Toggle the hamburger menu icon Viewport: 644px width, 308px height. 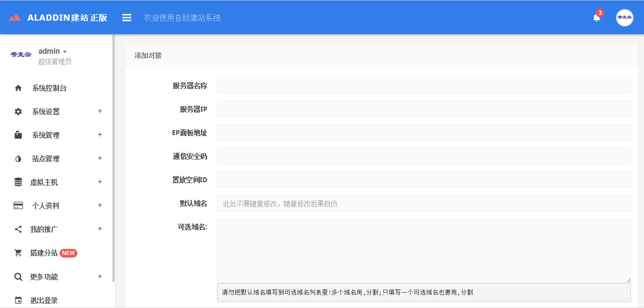(x=127, y=18)
